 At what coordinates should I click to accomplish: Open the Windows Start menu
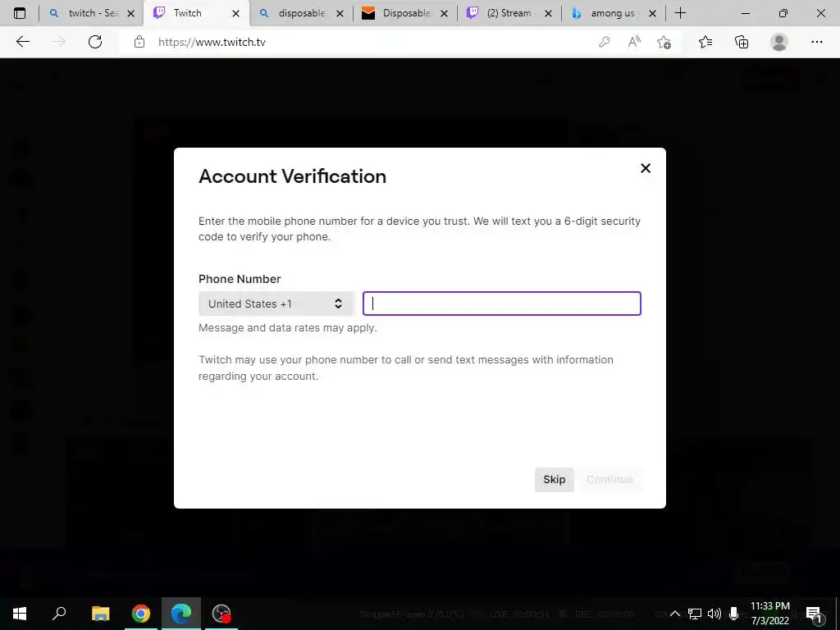click(20, 614)
